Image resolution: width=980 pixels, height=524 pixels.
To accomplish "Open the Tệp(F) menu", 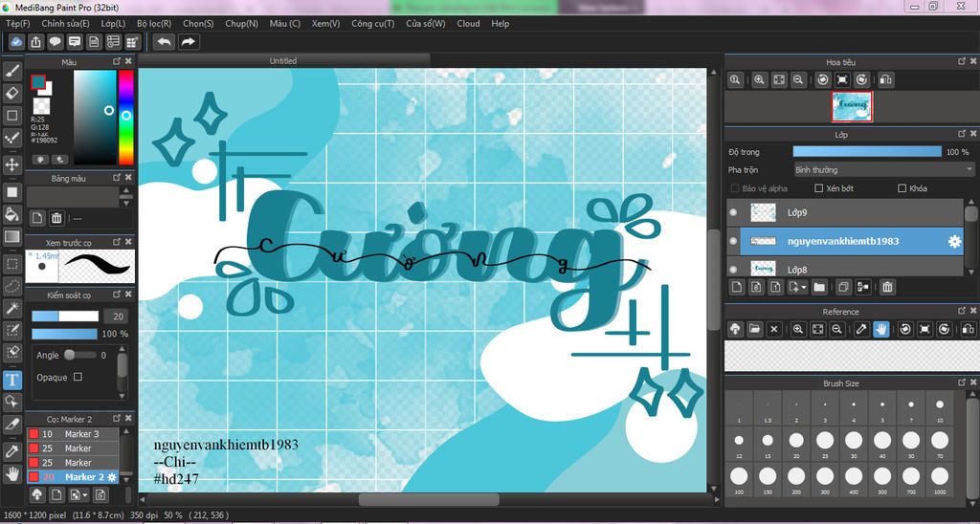I will pyautogui.click(x=17, y=23).
